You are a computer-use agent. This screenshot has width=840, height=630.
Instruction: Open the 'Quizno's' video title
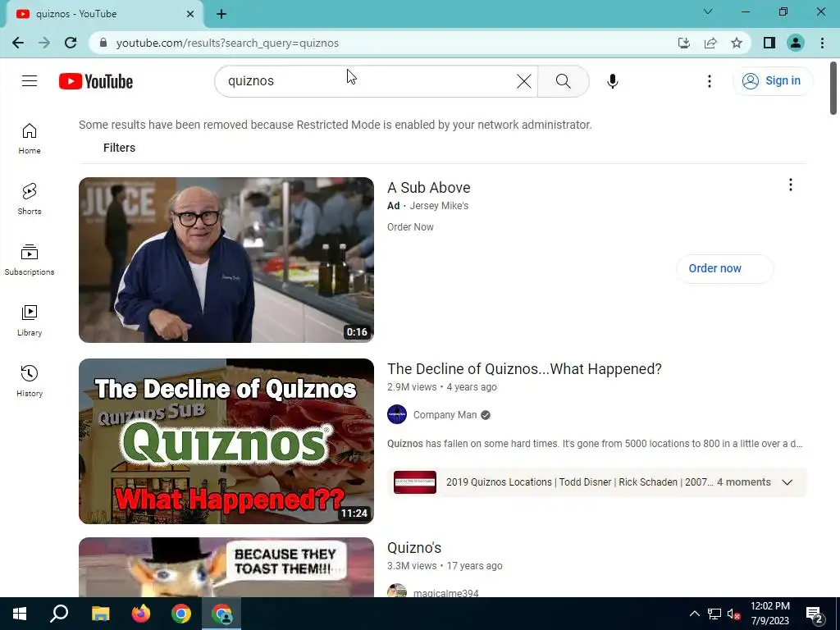pyautogui.click(x=414, y=548)
